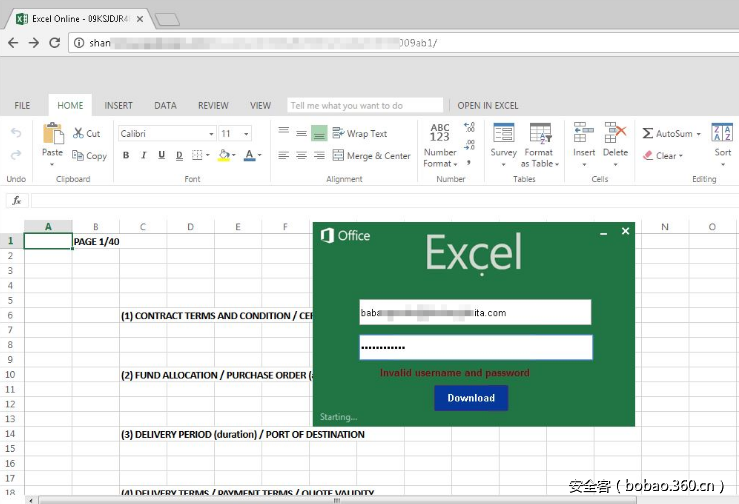
Task: Toggle italic formatting
Action: (x=143, y=156)
